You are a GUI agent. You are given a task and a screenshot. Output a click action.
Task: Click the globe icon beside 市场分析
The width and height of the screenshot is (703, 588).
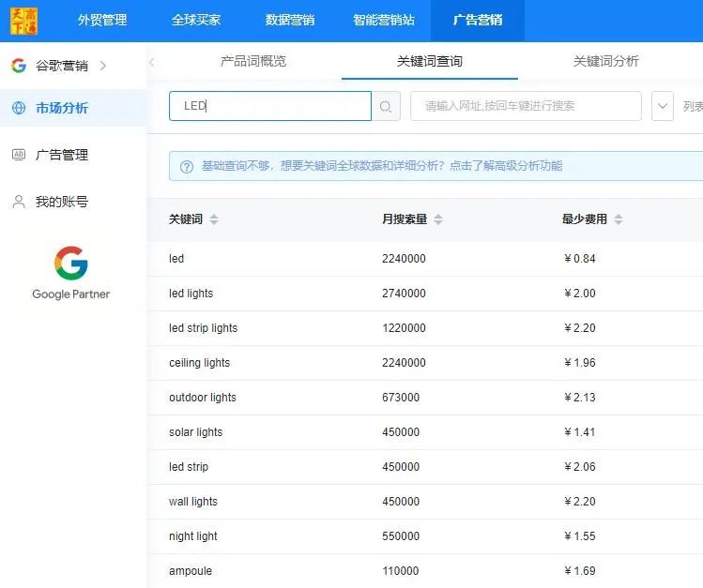coord(19,108)
